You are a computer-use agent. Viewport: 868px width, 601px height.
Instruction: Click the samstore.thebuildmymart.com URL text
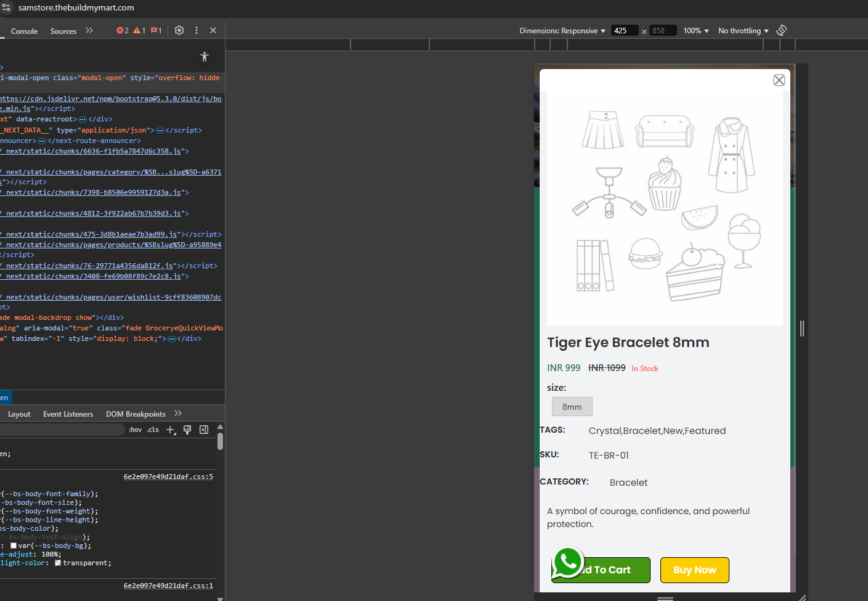pyautogui.click(x=76, y=8)
